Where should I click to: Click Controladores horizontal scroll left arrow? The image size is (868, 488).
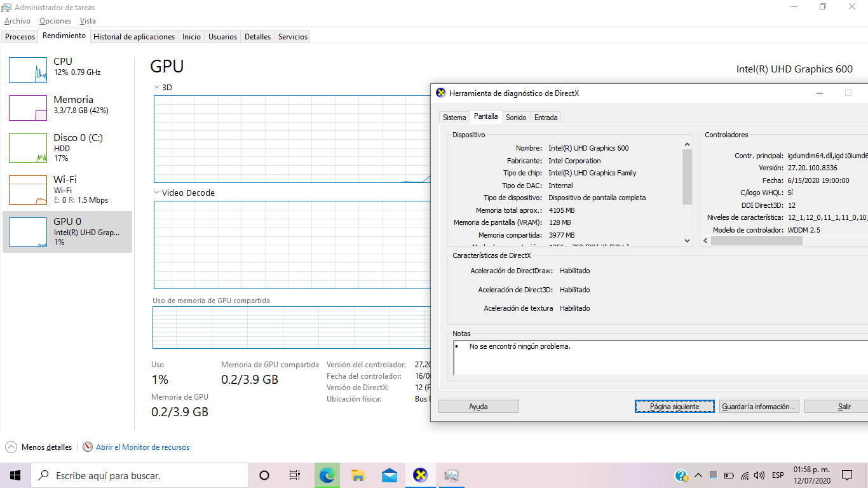tap(705, 241)
